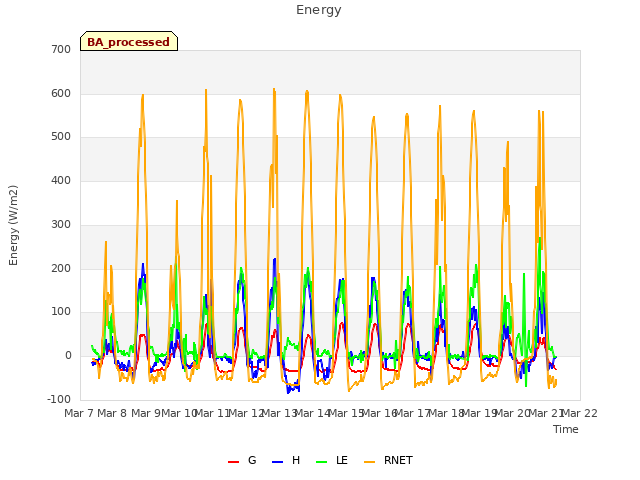Click the Energy chart title

(318, 10)
